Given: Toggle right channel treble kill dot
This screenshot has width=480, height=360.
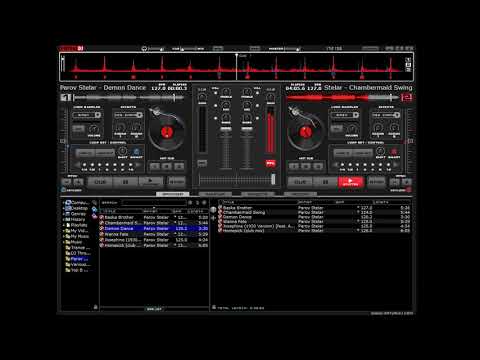Looking at the screenshot, I should coord(257,93).
